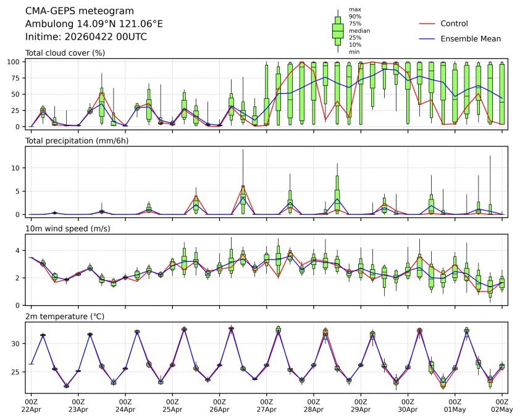The image size is (520, 420).
Task: Click the blue Ensemble Mean legend line
Action: (x=427, y=38)
